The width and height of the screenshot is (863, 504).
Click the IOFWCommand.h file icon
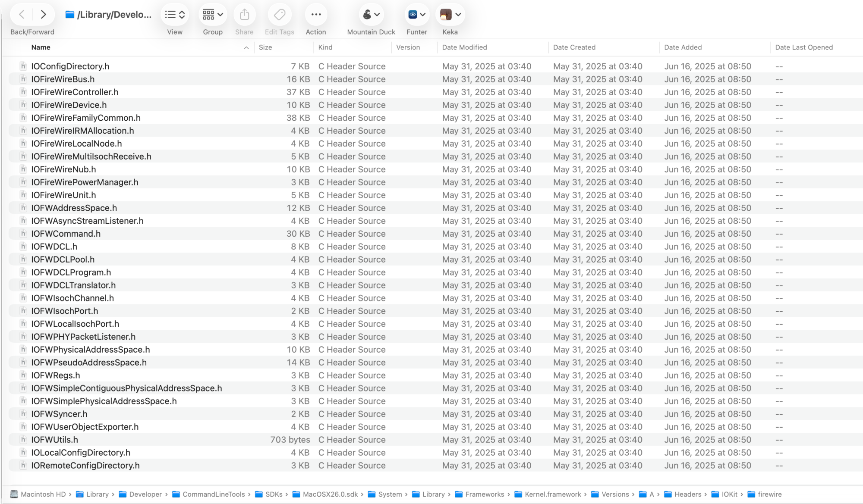point(23,234)
